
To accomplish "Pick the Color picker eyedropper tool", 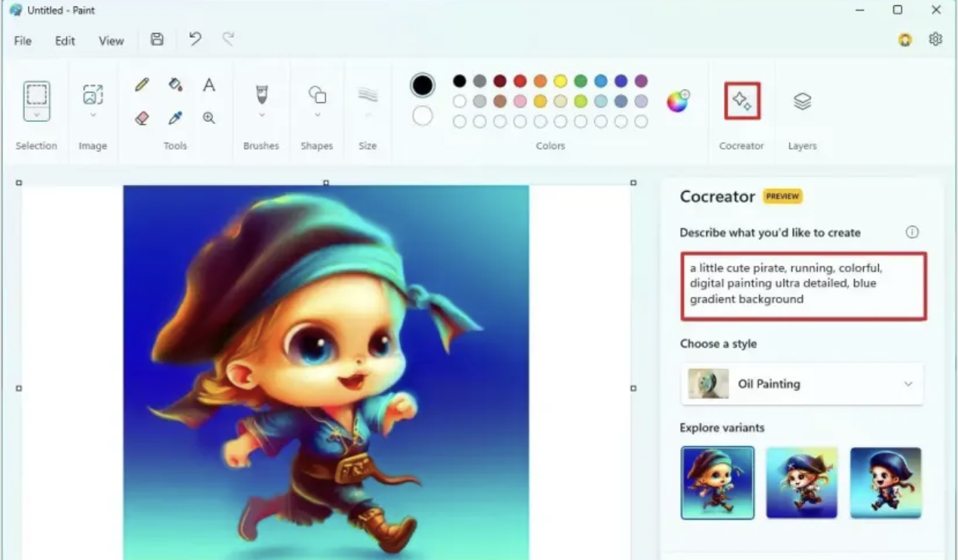I will 175,118.
